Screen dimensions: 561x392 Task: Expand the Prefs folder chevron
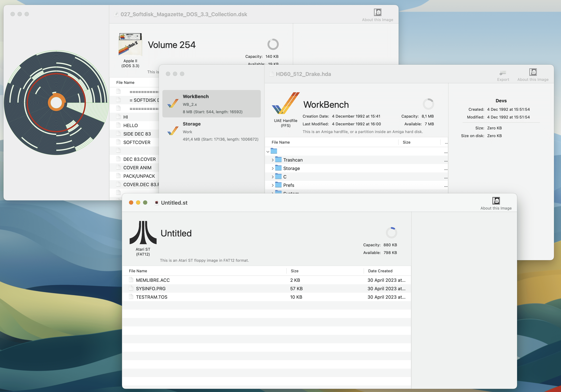coord(273,185)
